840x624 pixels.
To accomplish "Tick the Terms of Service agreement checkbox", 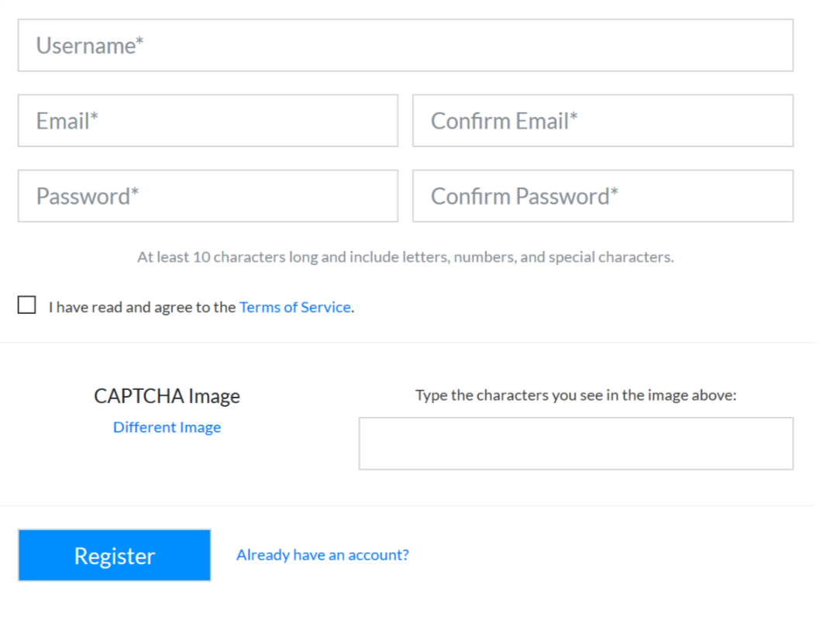I will coord(27,305).
